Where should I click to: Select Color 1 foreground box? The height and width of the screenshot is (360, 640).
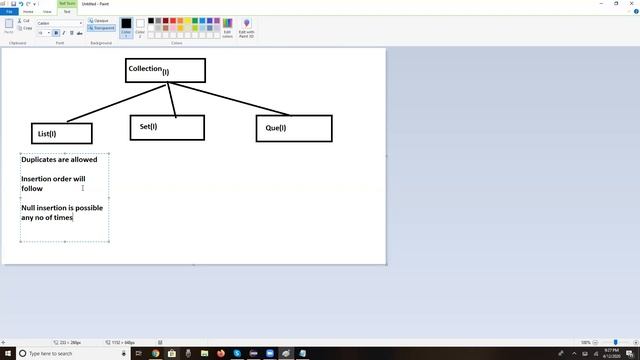pyautogui.click(x=126, y=28)
